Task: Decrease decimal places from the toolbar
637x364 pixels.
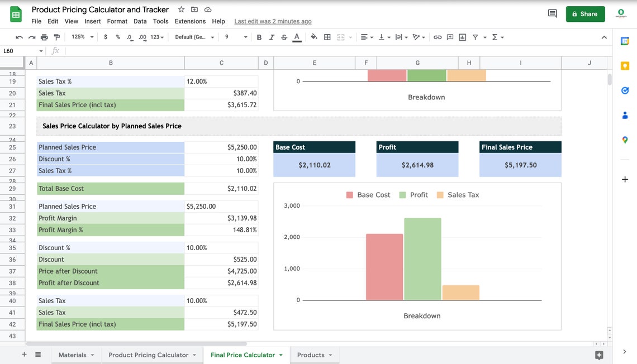Action: click(129, 37)
